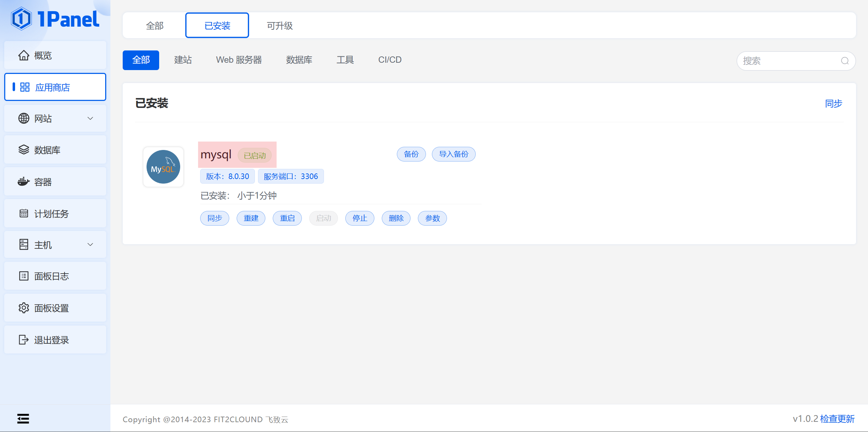Select the blue 全部 category filter
The image size is (868, 432).
(x=141, y=60)
